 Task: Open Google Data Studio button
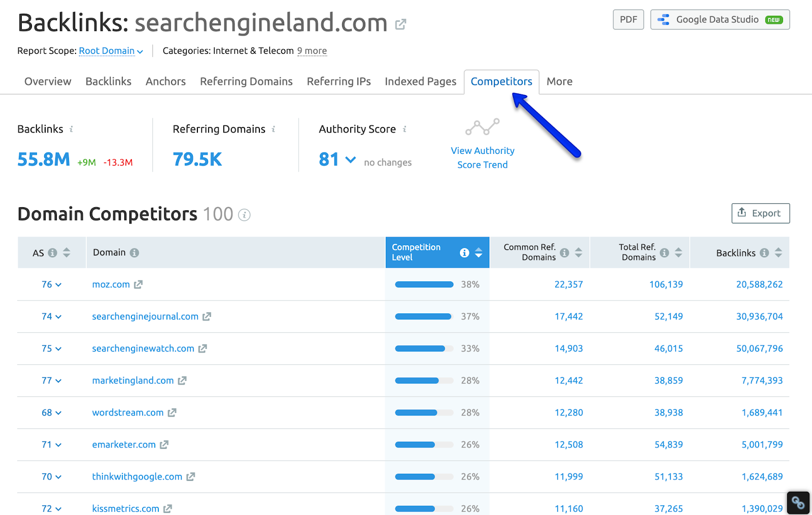tap(720, 20)
